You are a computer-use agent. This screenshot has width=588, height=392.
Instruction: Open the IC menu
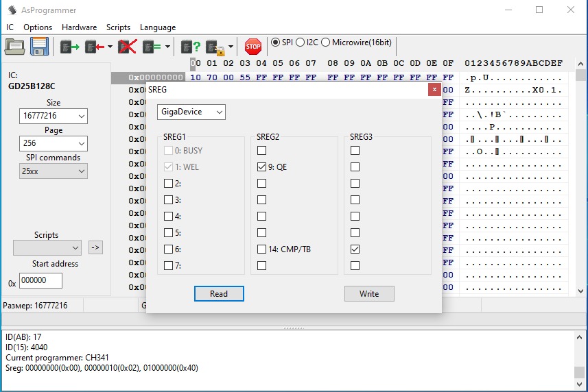pos(10,27)
